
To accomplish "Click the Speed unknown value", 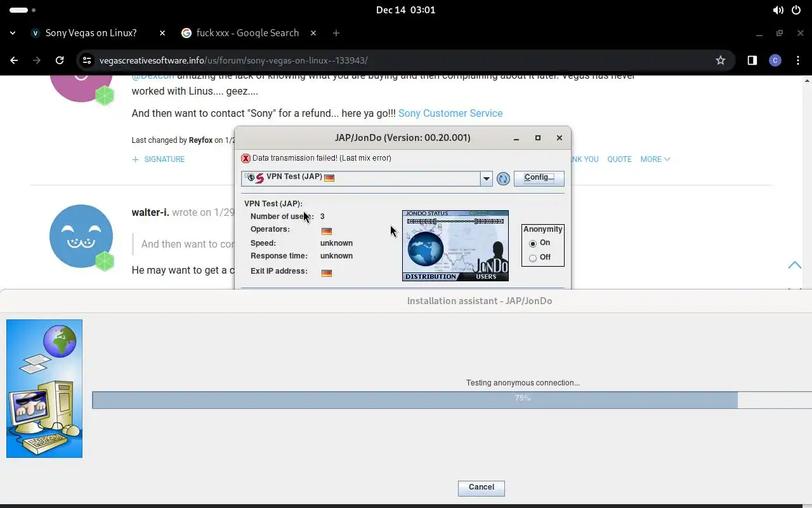I will click(x=336, y=243).
